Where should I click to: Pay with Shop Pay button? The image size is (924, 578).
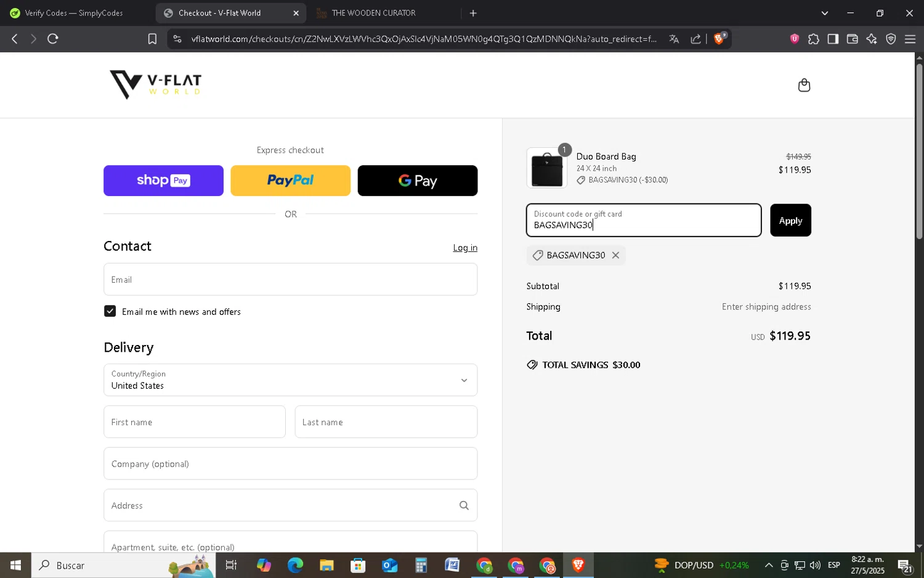(163, 181)
